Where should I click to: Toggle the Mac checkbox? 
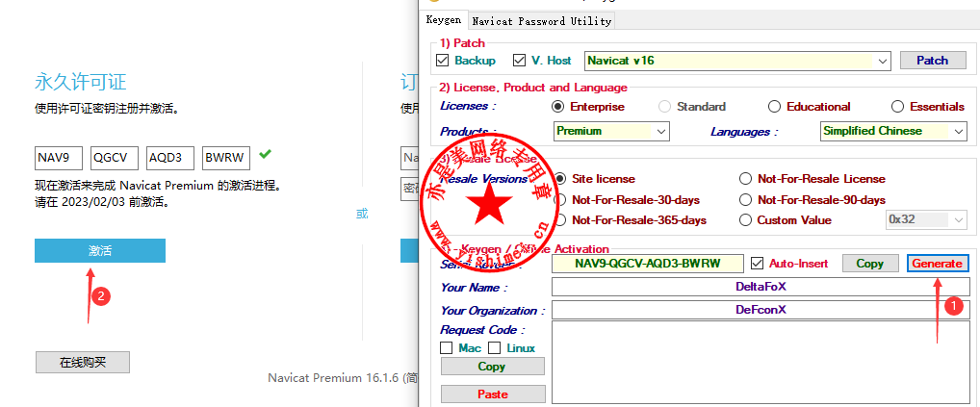[447, 347]
